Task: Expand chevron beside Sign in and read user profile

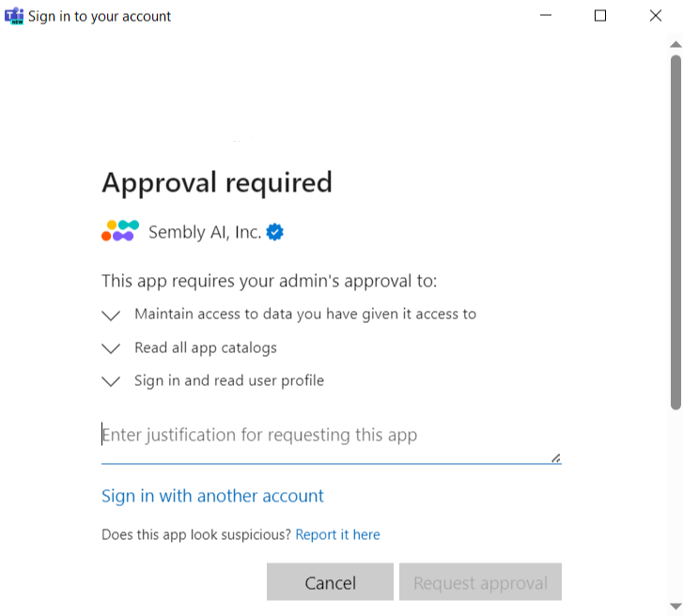Action: (111, 381)
